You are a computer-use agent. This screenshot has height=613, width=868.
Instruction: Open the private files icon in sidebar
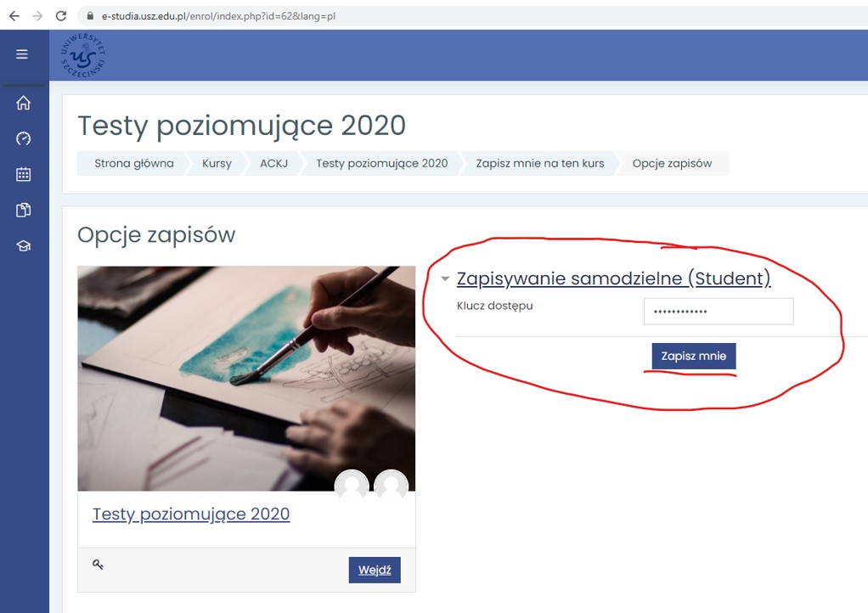click(x=23, y=211)
